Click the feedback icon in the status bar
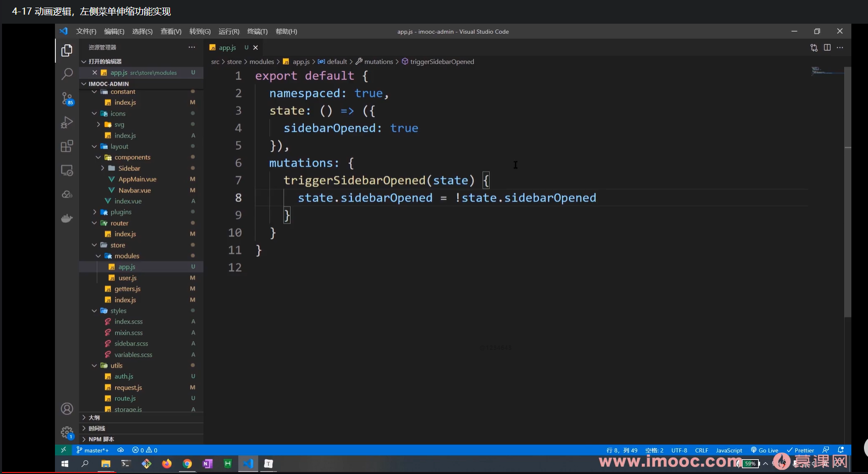Viewport: 868px width, 474px height. pyautogui.click(x=826, y=450)
